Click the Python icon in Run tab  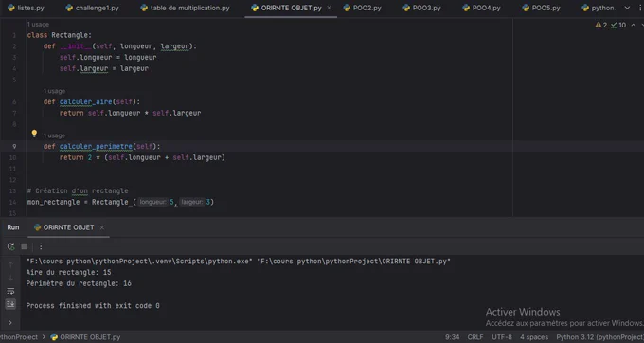[37, 227]
